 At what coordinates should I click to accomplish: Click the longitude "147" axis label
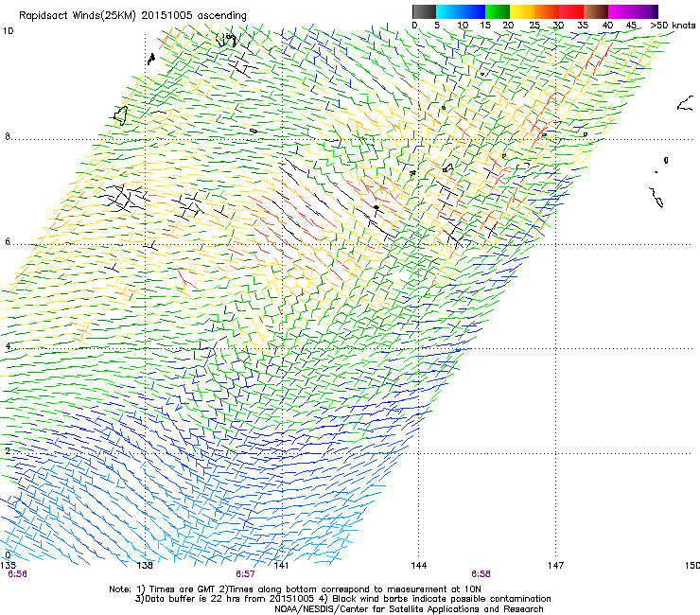pos(556,566)
